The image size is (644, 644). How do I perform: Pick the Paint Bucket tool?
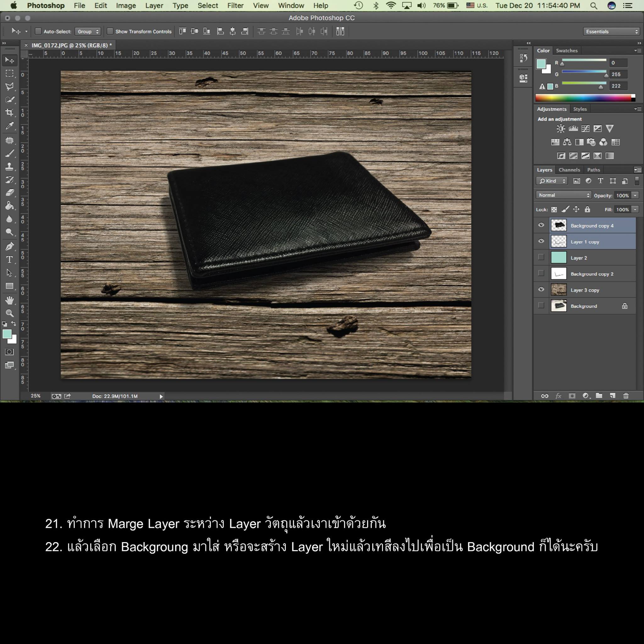(10, 206)
